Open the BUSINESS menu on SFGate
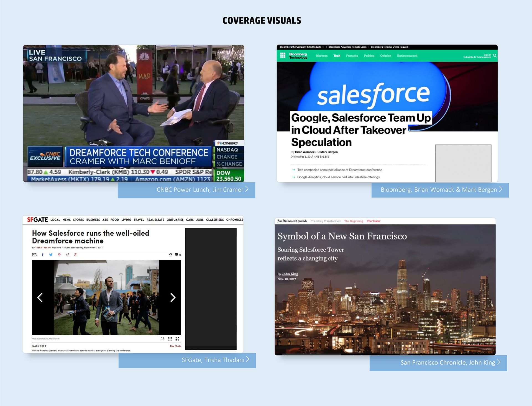Viewport: 532px width, 406px height. pyautogui.click(x=93, y=220)
